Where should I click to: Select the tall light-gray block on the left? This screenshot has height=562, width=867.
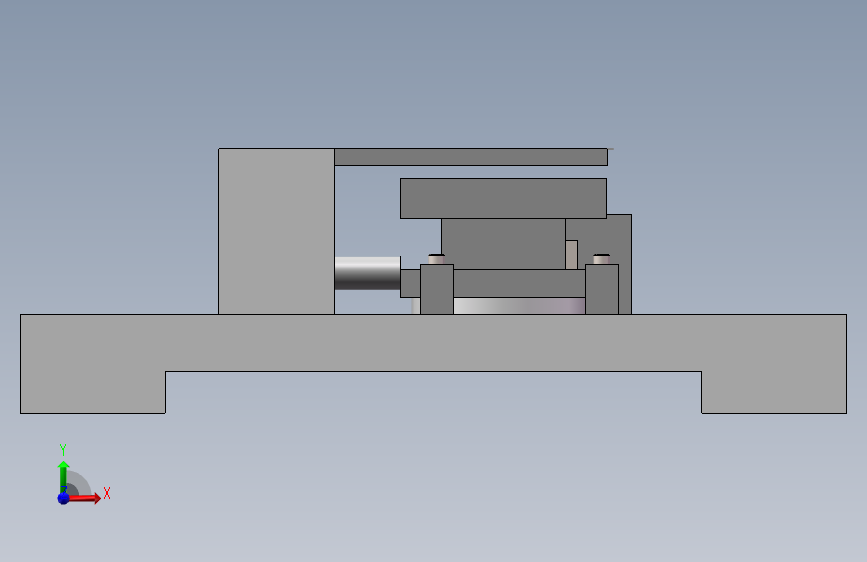[276, 231]
